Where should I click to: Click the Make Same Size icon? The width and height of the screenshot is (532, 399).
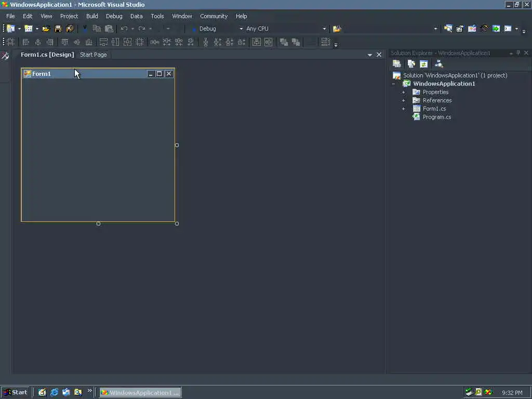pos(128,42)
